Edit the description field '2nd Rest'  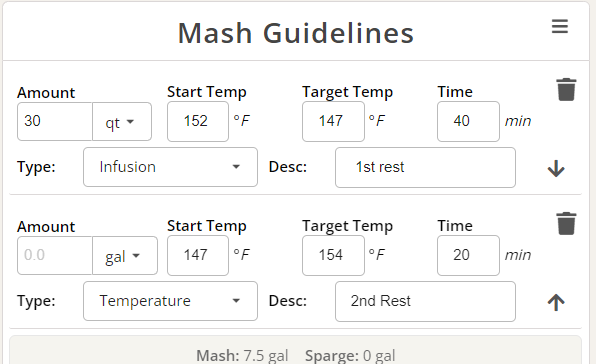(x=425, y=301)
